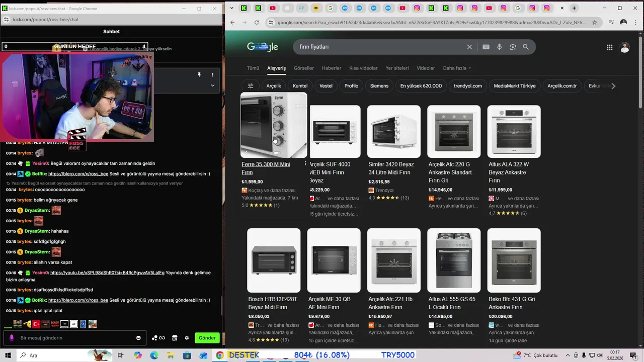
Task: Toggle the Profilo brand filter chip
Action: coord(351,86)
